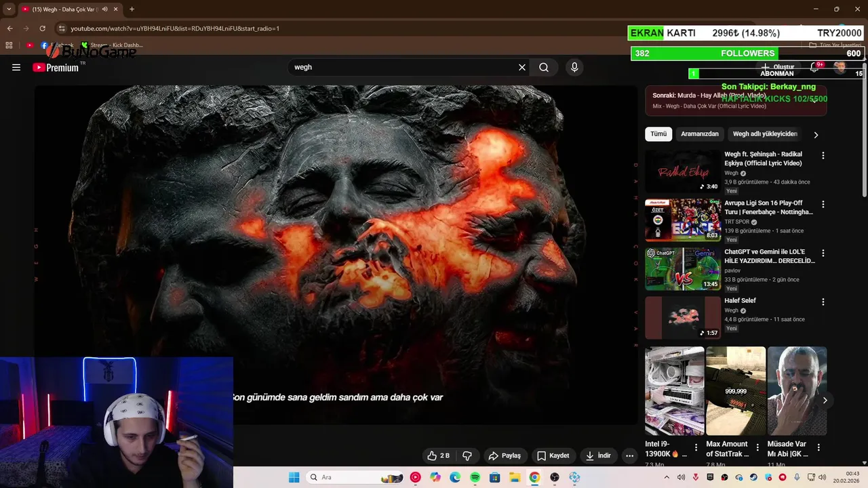Open the 'Stream - Kick Dashb...' bookmark
This screenshot has width=868, height=488.
click(x=113, y=45)
